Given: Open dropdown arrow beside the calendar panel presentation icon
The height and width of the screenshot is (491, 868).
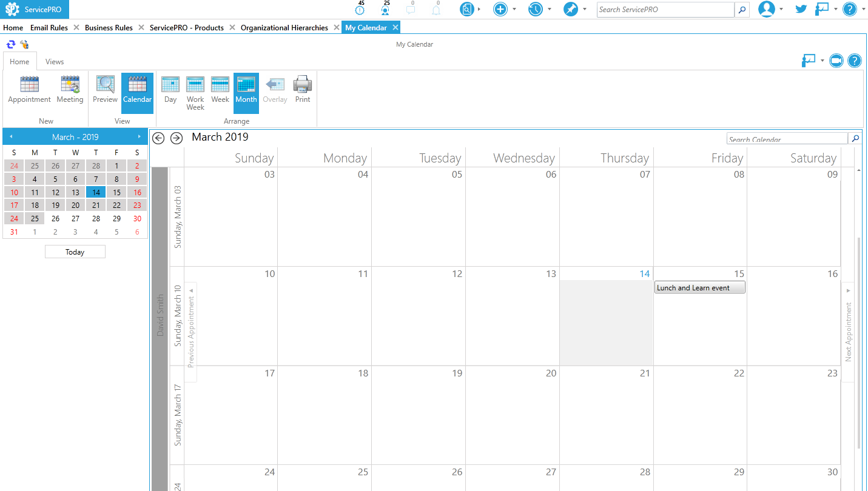Looking at the screenshot, I should click(823, 61).
